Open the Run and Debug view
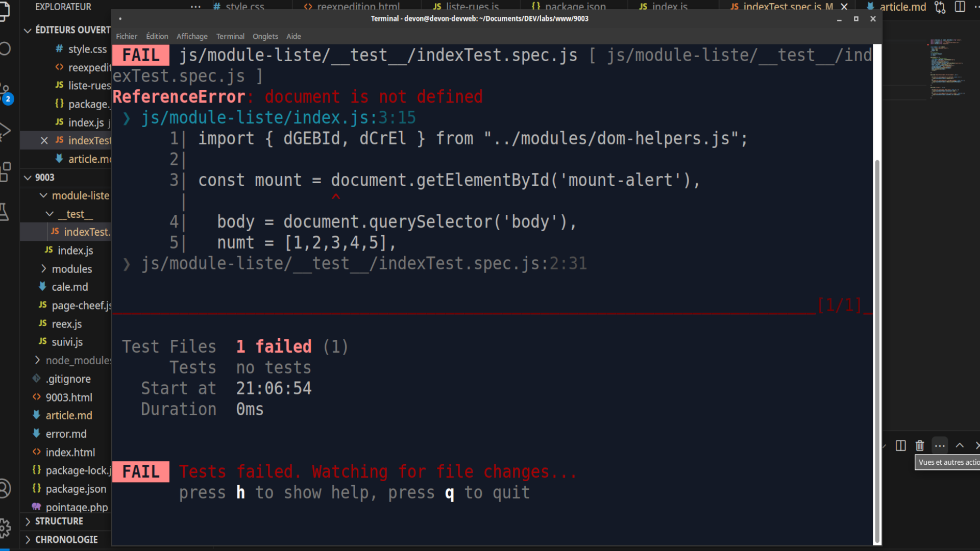 pos(5,131)
